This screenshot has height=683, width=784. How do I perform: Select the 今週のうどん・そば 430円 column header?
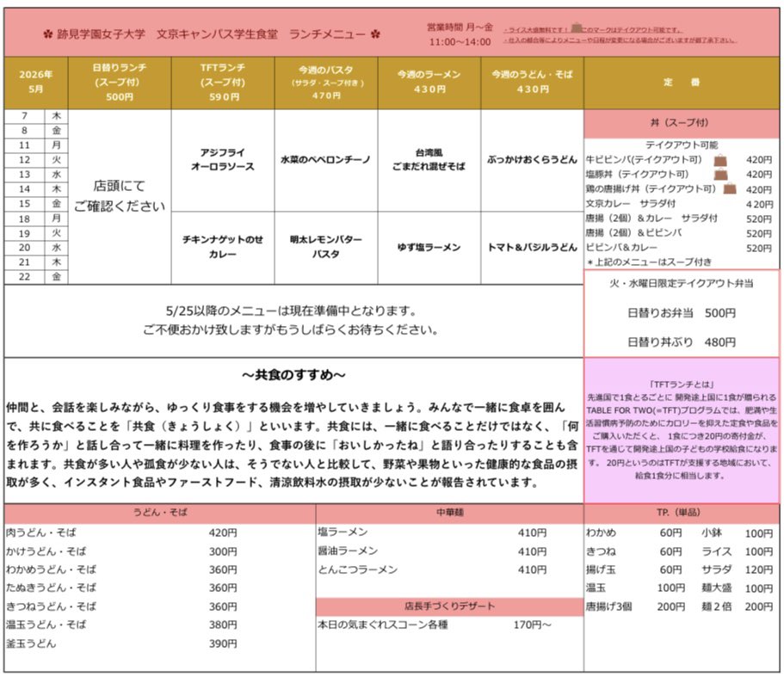(533, 83)
